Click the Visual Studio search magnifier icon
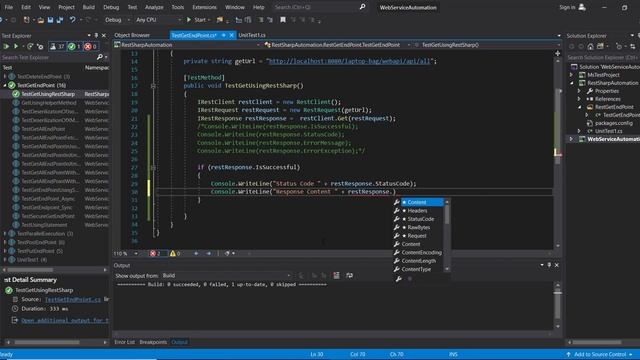 (x=362, y=7)
